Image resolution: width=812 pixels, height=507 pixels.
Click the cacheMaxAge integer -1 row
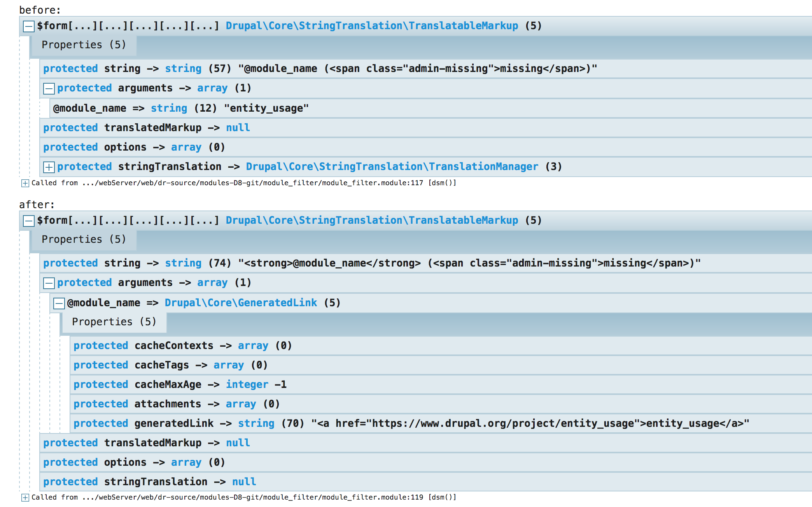point(441,384)
